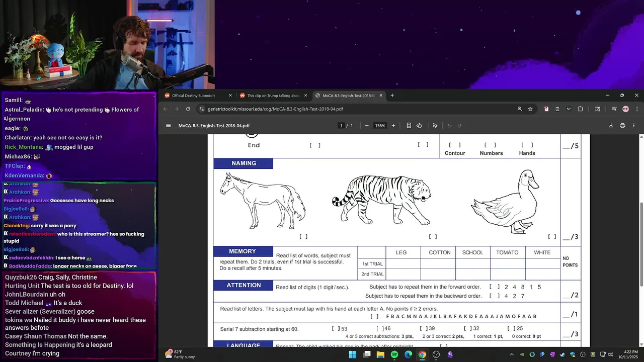This screenshot has width=644, height=362.
Task: Click the 156% zoom level field
Action: [x=380, y=126]
